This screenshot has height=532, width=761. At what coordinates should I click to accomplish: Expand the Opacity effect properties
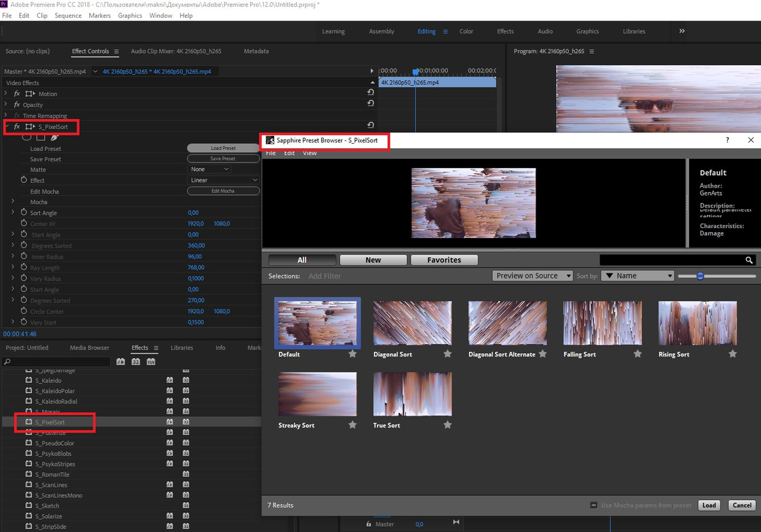point(6,104)
